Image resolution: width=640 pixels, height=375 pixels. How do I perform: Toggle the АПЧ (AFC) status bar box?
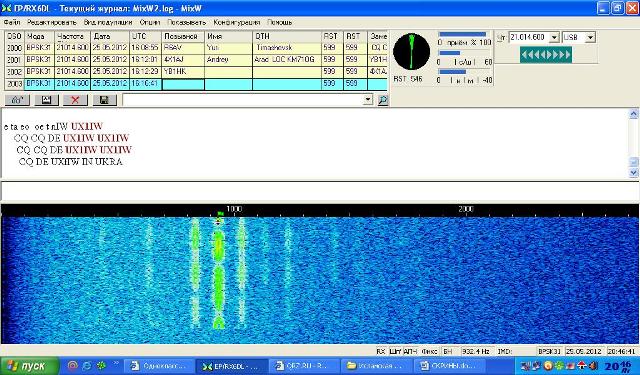[x=410, y=351]
